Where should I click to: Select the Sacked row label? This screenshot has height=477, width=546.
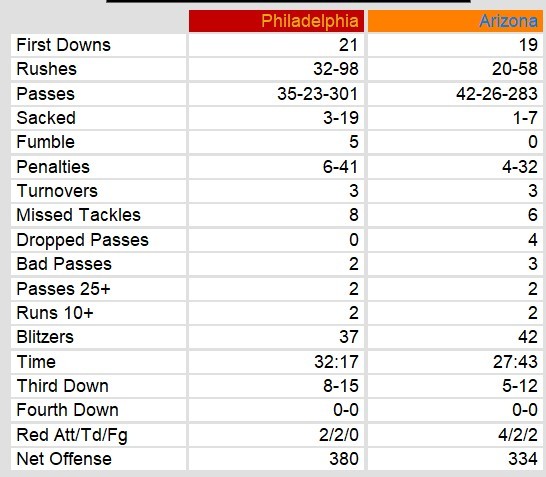[x=46, y=118]
